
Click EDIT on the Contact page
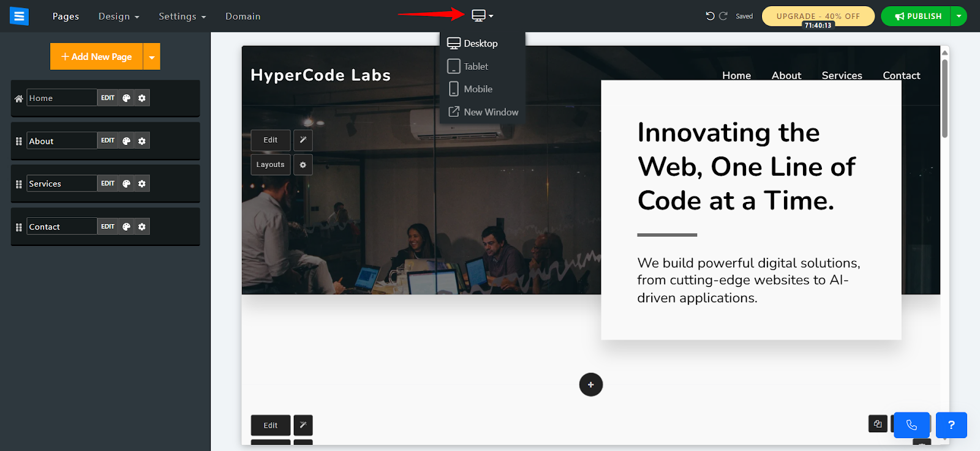coord(108,226)
